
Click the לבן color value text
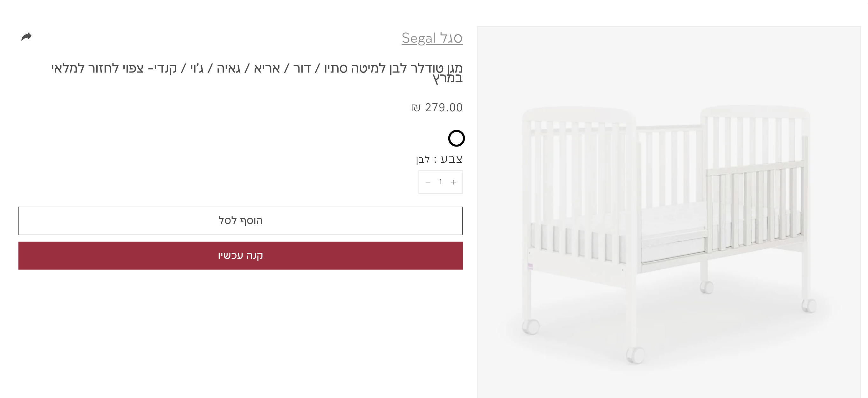tap(423, 159)
